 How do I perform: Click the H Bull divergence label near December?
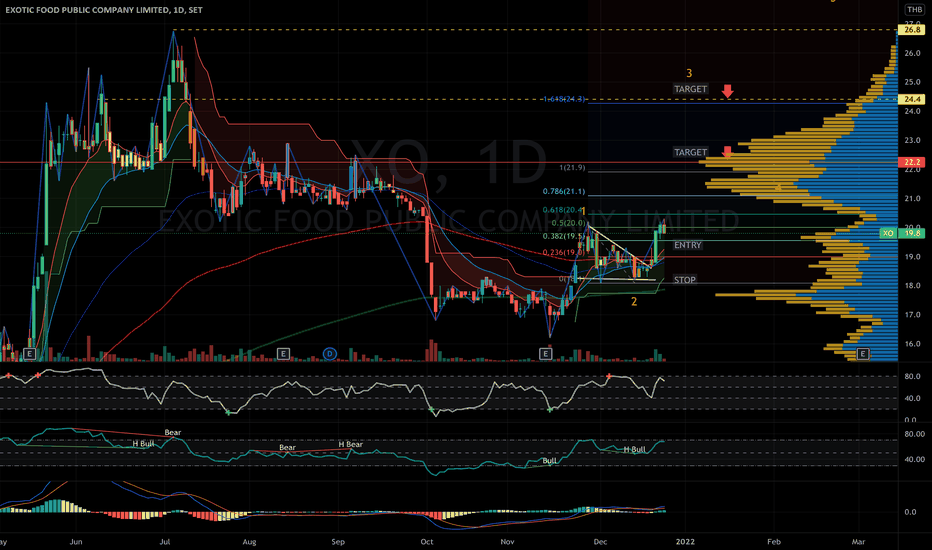(x=634, y=450)
